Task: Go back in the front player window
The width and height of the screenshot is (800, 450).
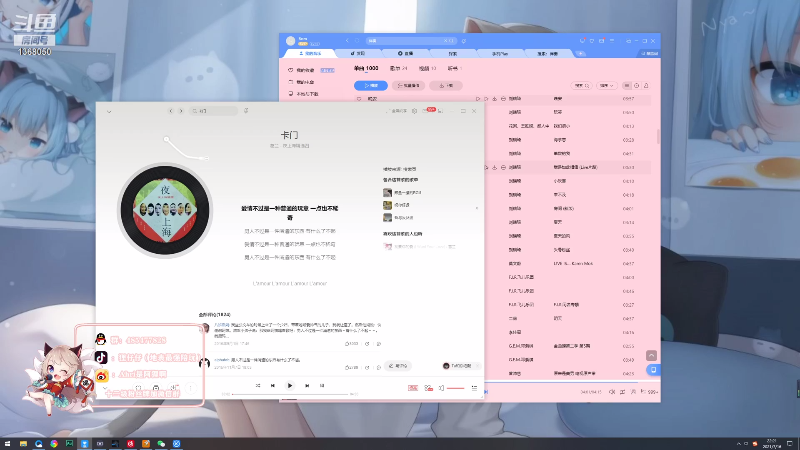Action: (171, 111)
